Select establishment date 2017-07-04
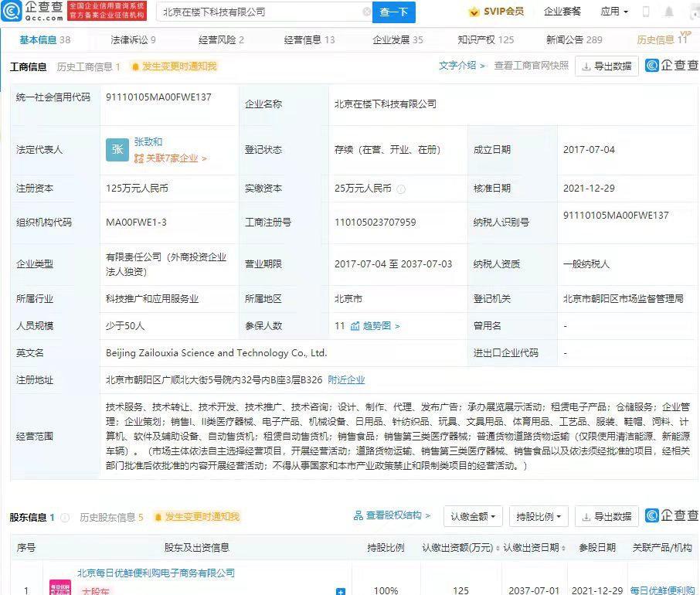Viewport: 700px width, 595px height. (x=589, y=150)
